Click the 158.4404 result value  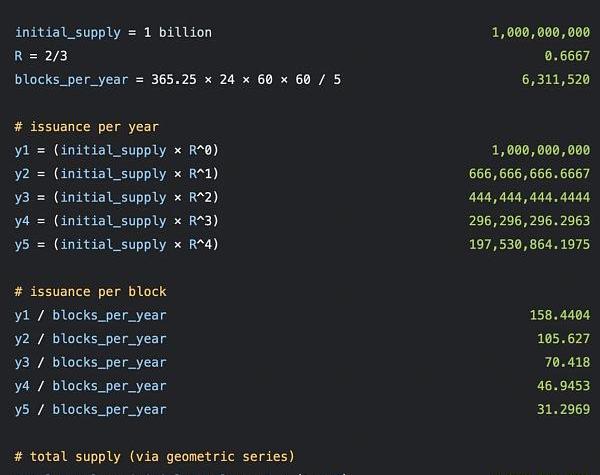(x=559, y=315)
